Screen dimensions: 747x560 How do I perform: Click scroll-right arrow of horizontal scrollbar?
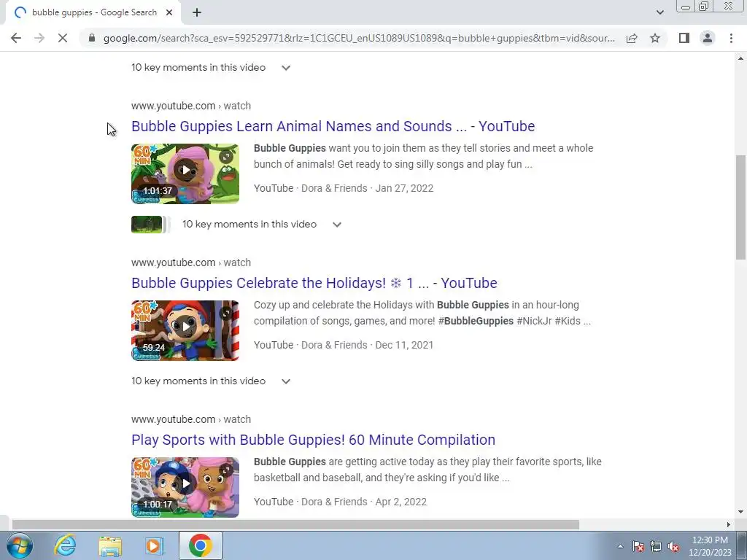coord(728,525)
